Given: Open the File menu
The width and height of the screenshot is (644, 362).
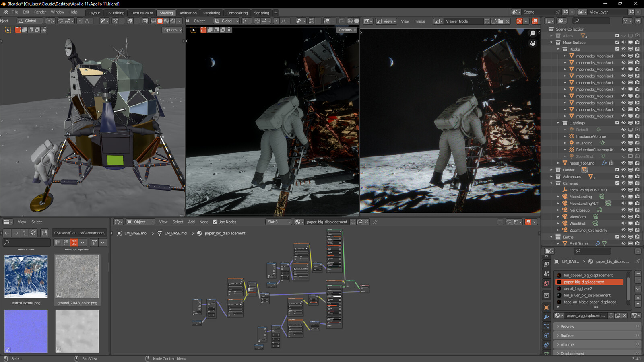Looking at the screenshot, I should (15, 12).
